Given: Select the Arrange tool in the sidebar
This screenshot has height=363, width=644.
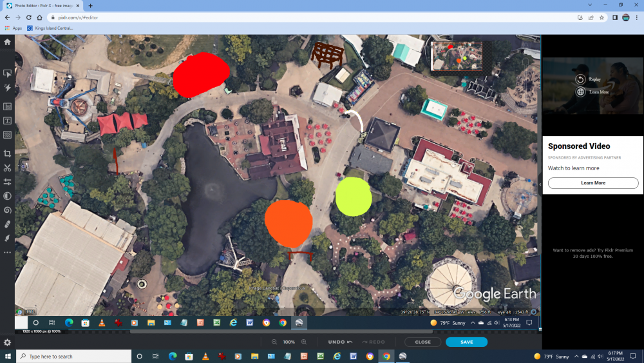Looking at the screenshot, I should click(x=7, y=74).
